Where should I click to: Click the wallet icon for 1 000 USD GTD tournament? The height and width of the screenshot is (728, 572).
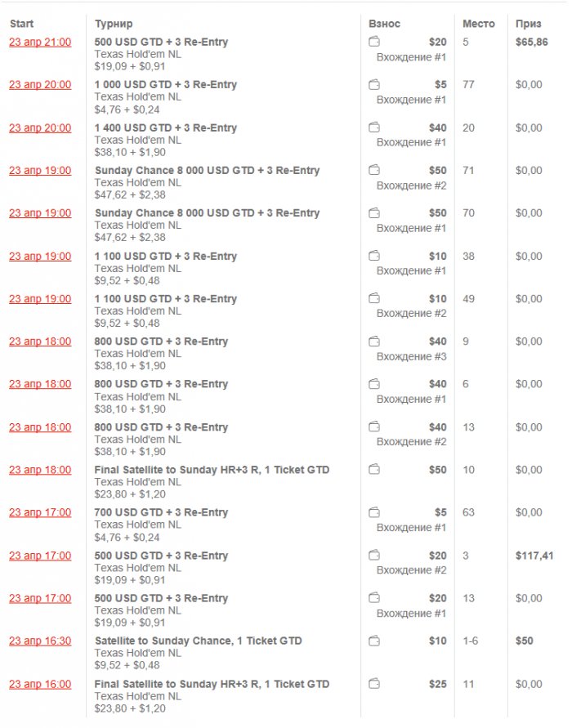click(374, 84)
